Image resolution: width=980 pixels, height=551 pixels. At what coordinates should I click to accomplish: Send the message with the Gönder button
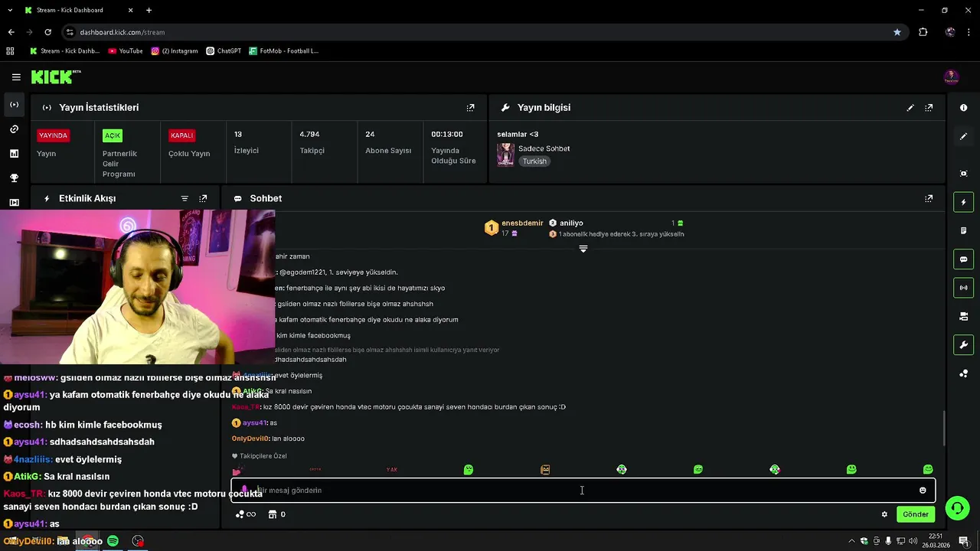(x=916, y=514)
